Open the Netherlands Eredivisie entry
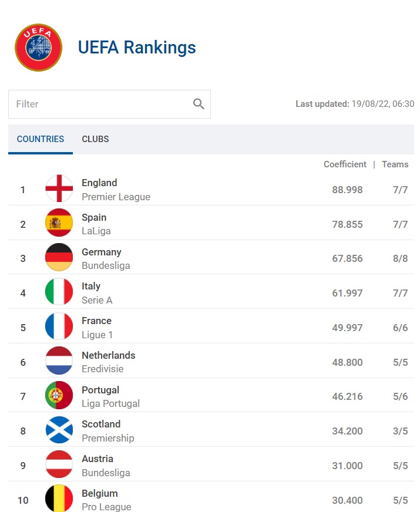420x512 pixels. [x=211, y=362]
